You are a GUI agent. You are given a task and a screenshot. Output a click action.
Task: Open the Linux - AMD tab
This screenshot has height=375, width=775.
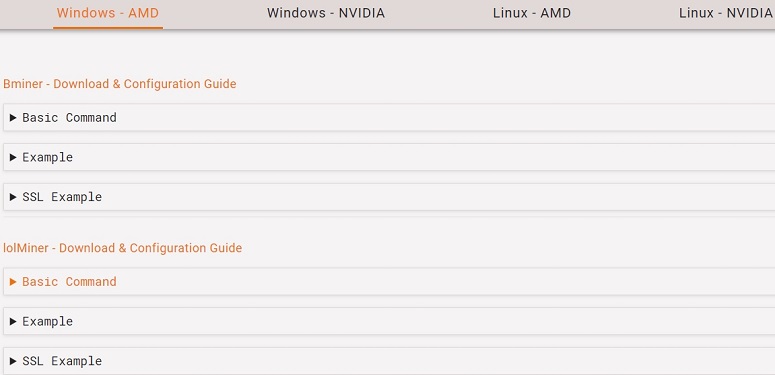point(532,13)
